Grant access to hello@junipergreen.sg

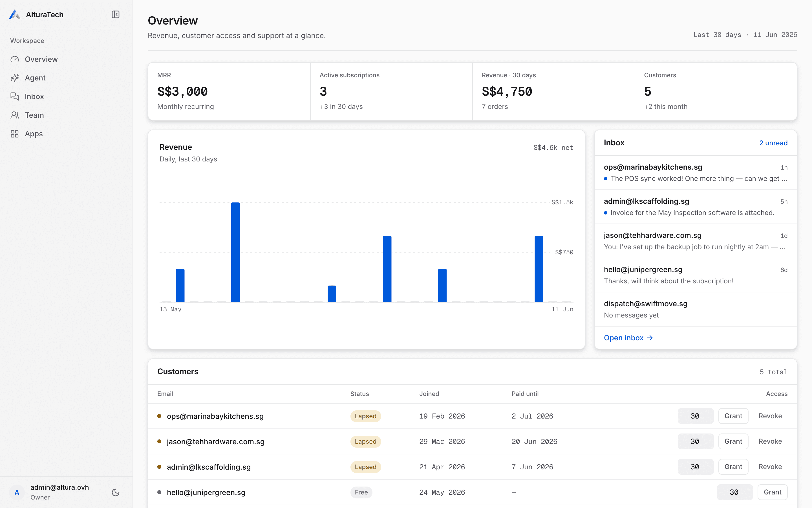pos(773,492)
